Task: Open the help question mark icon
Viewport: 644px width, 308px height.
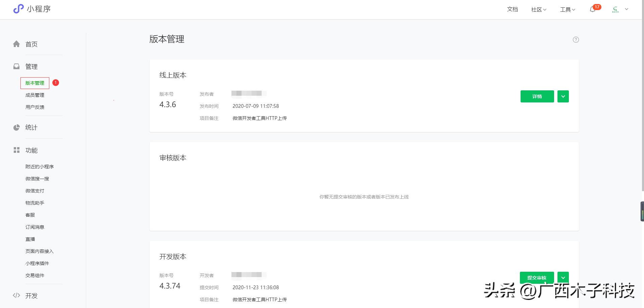Action: point(576,40)
